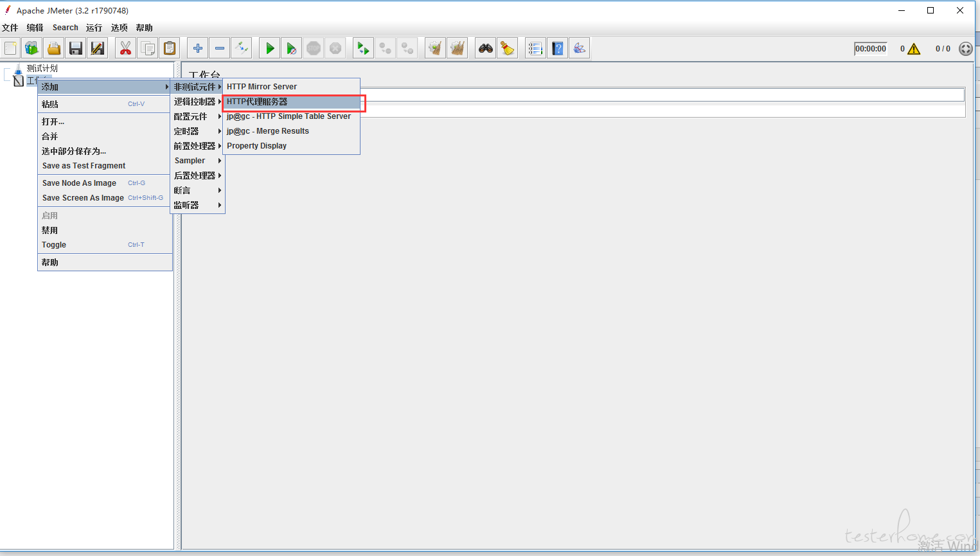Choose Save as Test Fragment

click(105, 166)
